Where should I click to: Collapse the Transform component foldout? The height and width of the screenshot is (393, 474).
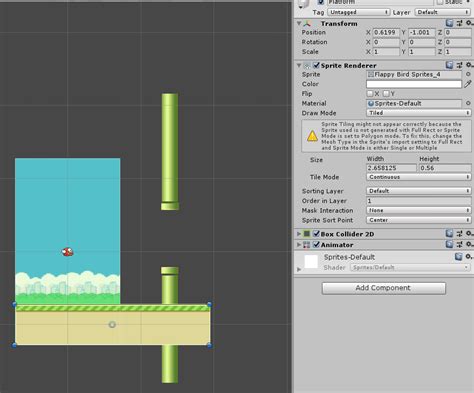coord(299,23)
